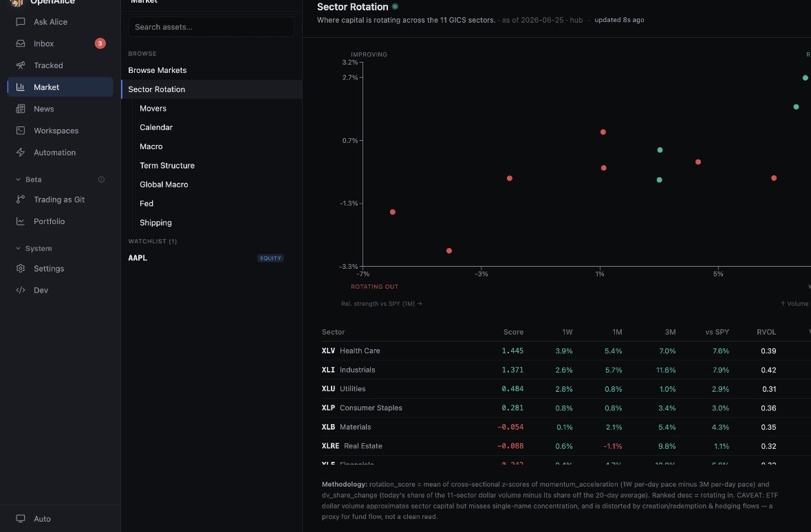This screenshot has width=811, height=532.
Task: Select the XLU Utilities row
Action: [566, 389]
